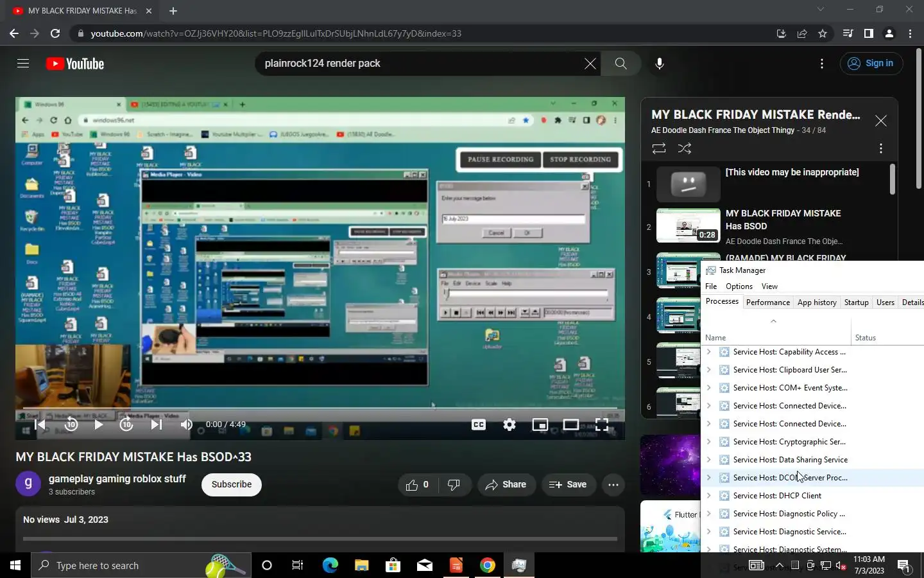Image resolution: width=924 pixels, height=578 pixels.
Task: Skip to the next video
Action: [x=156, y=425]
